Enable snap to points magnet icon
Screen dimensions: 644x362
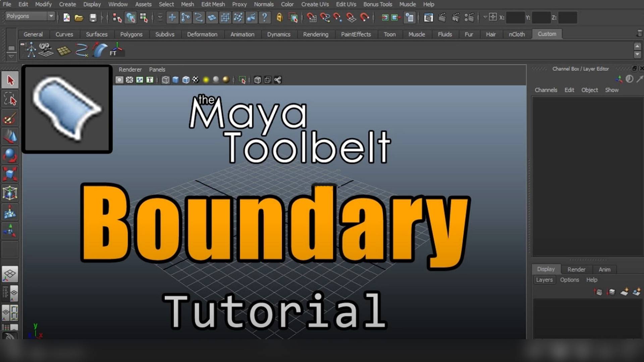coord(338,17)
